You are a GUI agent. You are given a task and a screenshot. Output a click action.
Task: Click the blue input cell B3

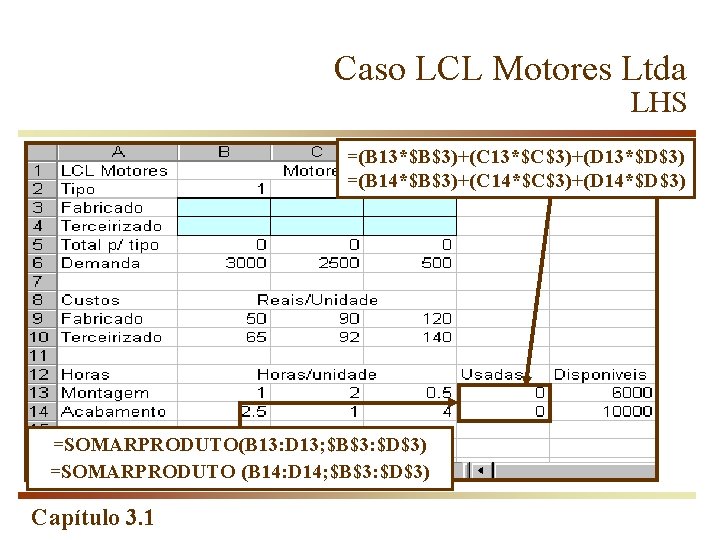point(224,208)
